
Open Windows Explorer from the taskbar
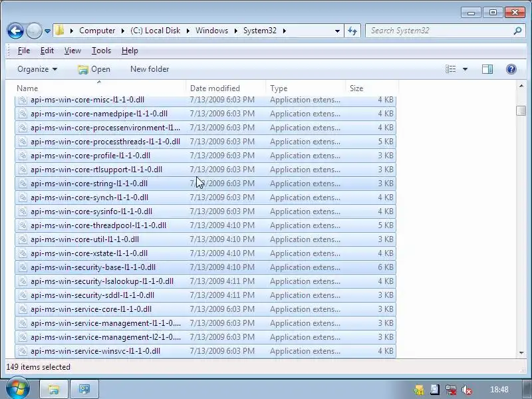click(54, 389)
